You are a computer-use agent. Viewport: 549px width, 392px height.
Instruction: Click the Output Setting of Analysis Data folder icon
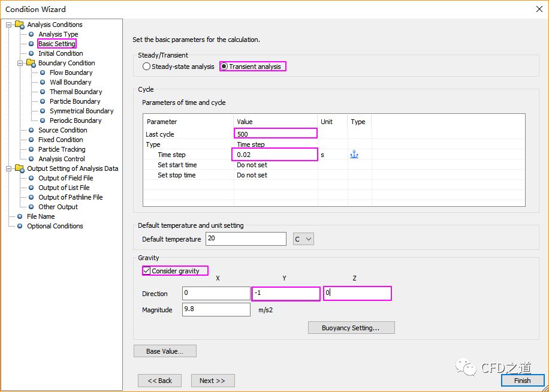pyautogui.click(x=20, y=168)
